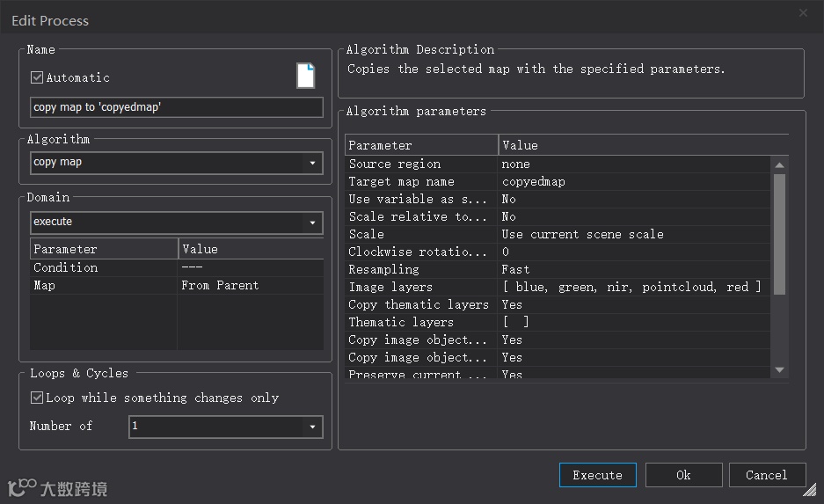This screenshot has height=504, width=824.
Task: Click the Execute button
Action: coord(597,475)
